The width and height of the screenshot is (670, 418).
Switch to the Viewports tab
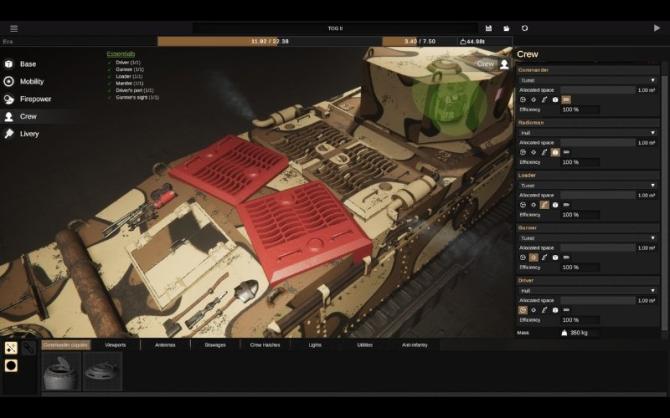[x=116, y=344]
